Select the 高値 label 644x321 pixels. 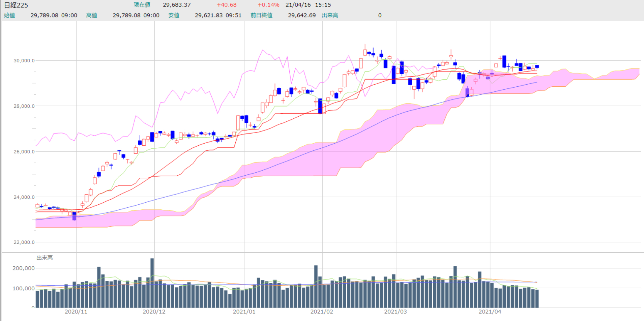pos(92,15)
